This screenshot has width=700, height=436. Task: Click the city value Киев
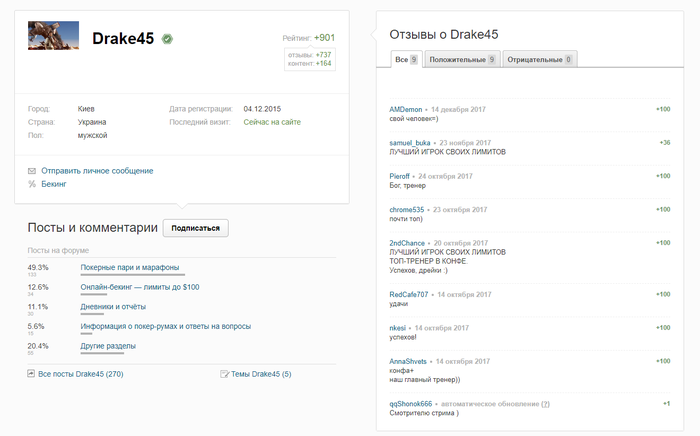pyautogui.click(x=86, y=109)
